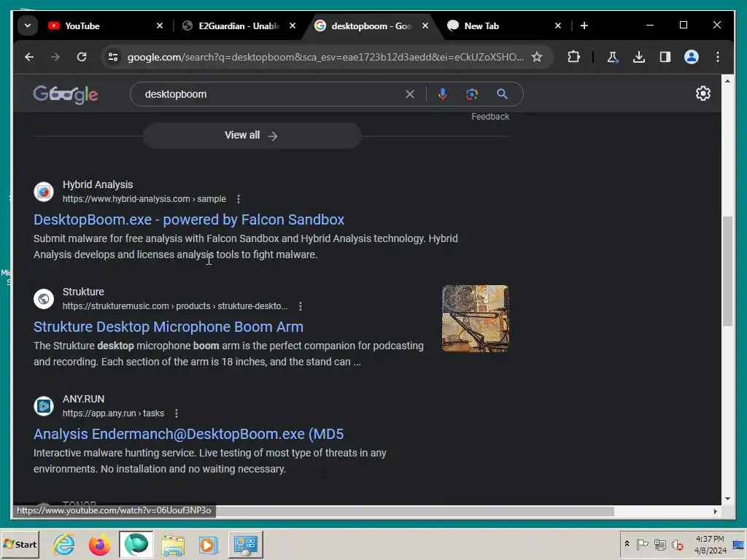
Task: Click the Feedback link
Action: pos(490,117)
